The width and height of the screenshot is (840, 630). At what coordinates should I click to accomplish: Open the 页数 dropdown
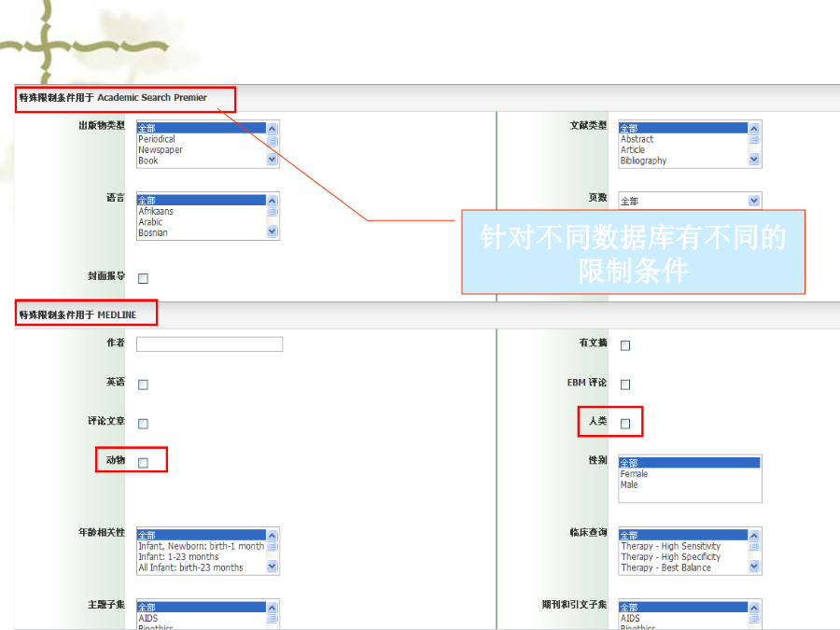pos(690,201)
